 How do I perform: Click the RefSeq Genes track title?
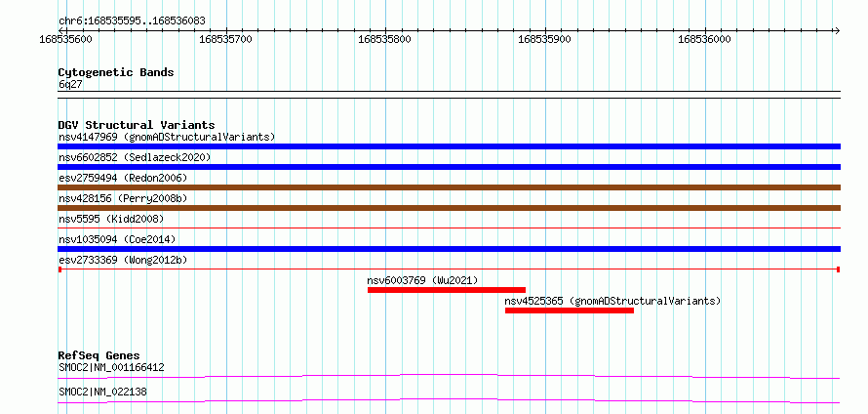[99, 355]
